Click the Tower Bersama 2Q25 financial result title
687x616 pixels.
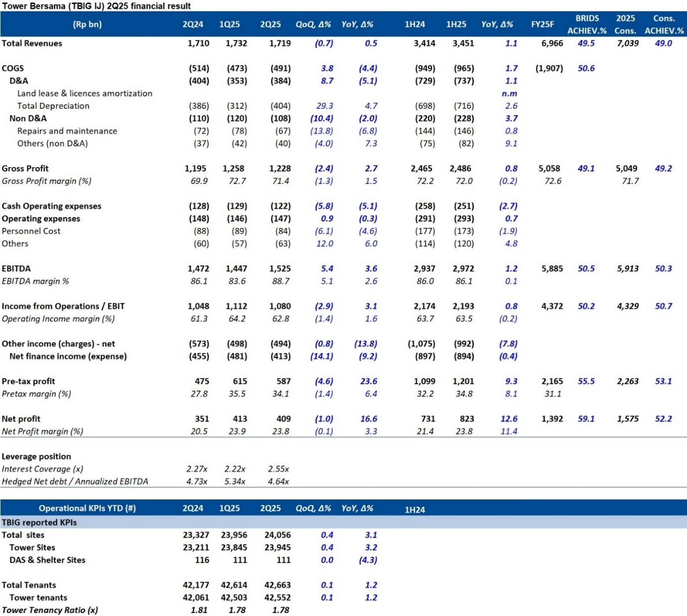pyautogui.click(x=97, y=6)
